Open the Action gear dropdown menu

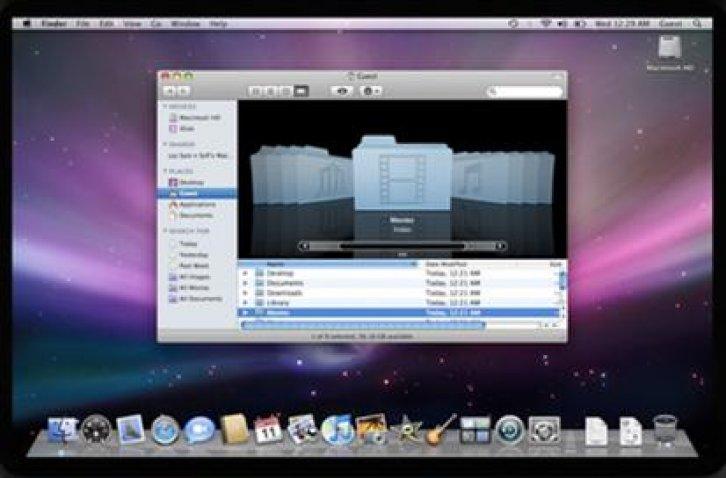371,91
